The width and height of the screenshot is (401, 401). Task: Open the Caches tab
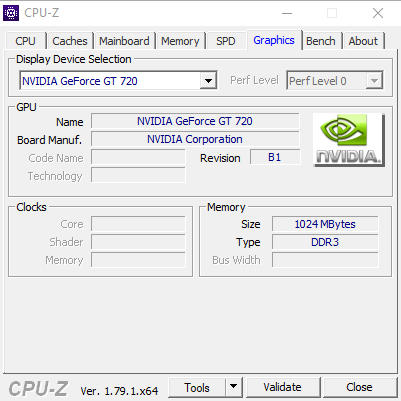point(70,41)
